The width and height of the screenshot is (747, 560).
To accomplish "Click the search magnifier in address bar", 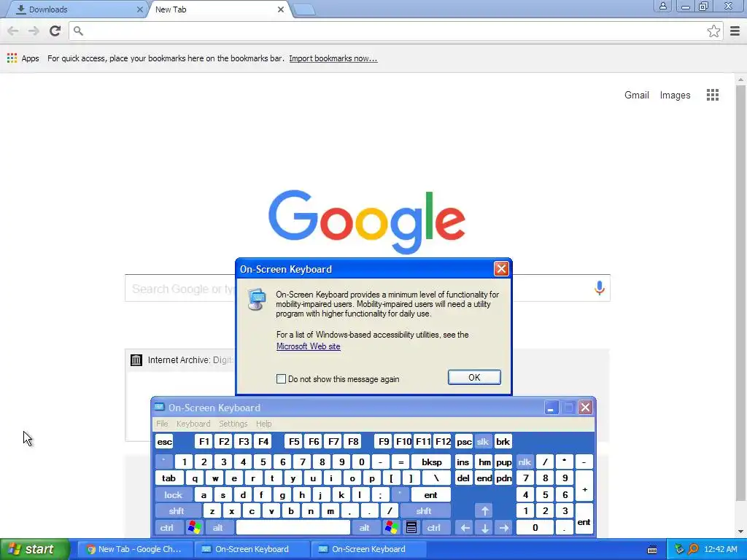I will tap(78, 31).
